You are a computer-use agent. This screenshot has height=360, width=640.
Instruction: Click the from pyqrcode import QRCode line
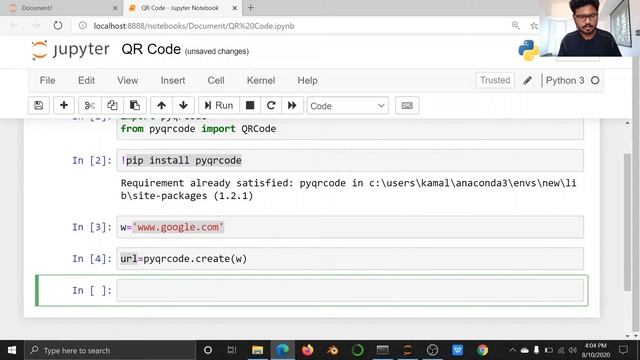(198, 129)
